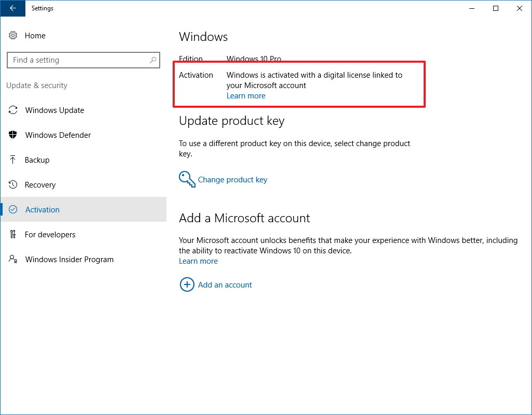Click the Windows Update refresh icon
The image size is (532, 415).
pos(15,110)
